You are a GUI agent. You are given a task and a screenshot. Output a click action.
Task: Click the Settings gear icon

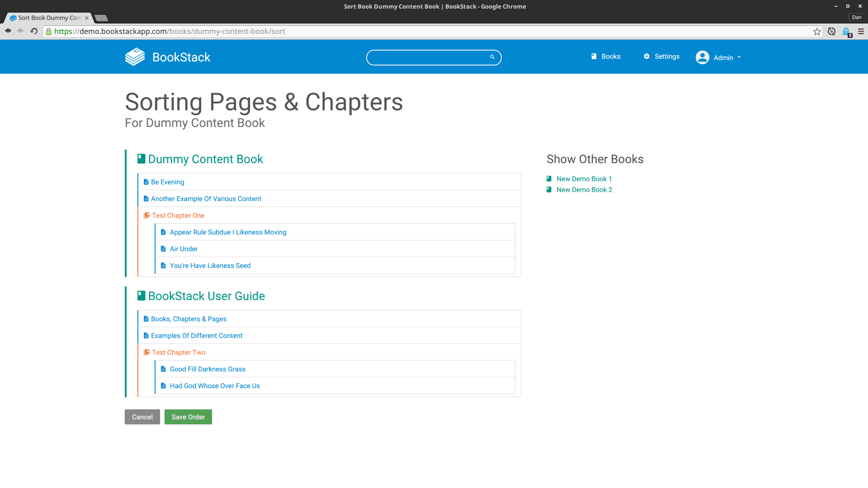pos(647,56)
